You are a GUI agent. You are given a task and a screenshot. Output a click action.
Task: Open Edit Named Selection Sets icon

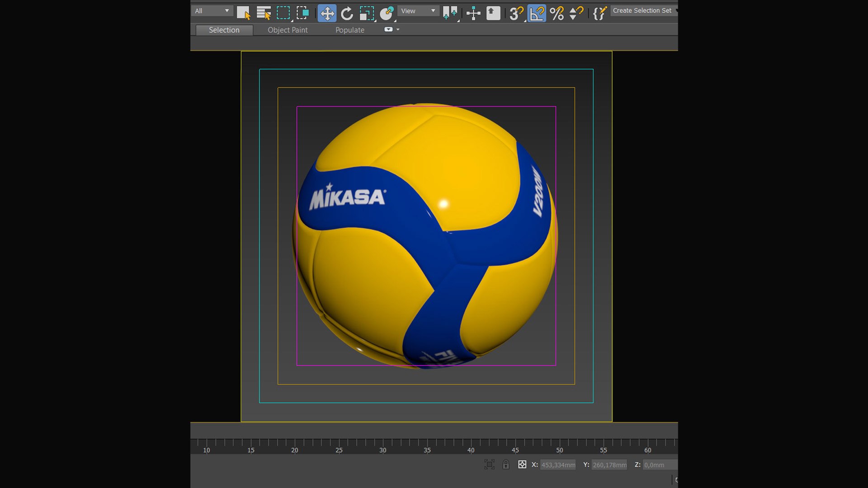(x=599, y=13)
